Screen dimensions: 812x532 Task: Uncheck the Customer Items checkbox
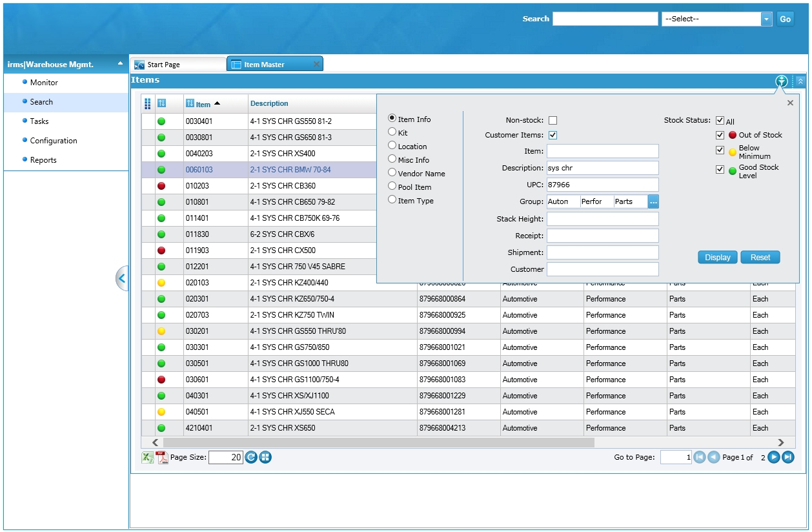553,135
